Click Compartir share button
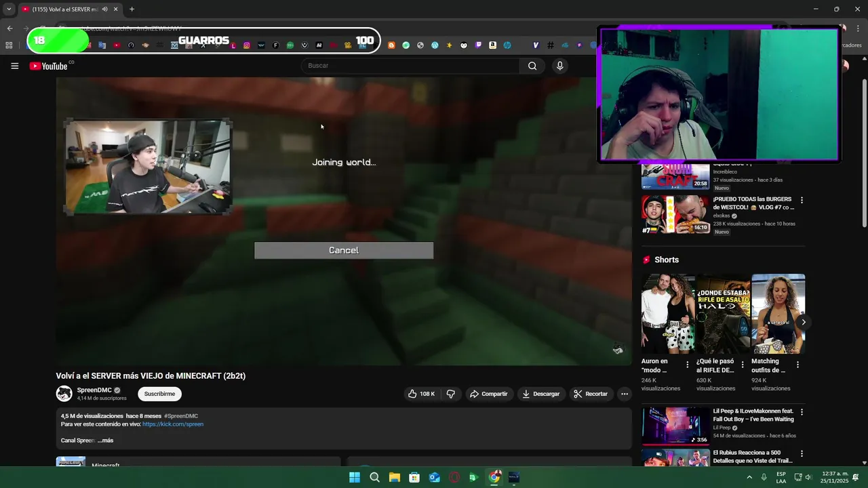Viewport: 868px width, 488px height. [489, 394]
